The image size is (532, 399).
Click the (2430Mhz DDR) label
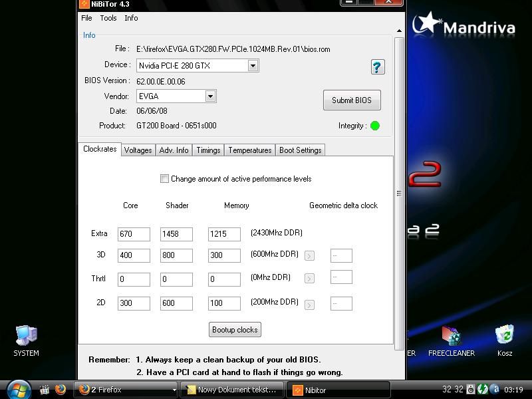[x=277, y=233]
